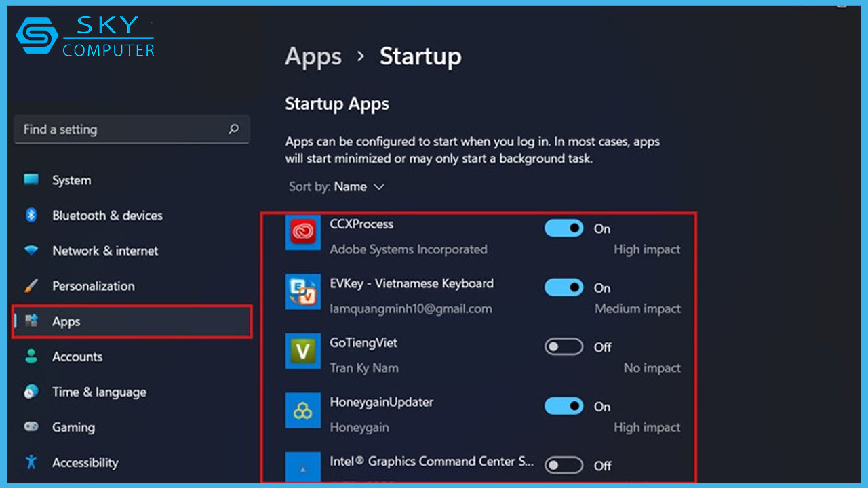Click Tran Ky Nam publisher text
Viewport: 868px width, 488px height.
[x=364, y=368]
